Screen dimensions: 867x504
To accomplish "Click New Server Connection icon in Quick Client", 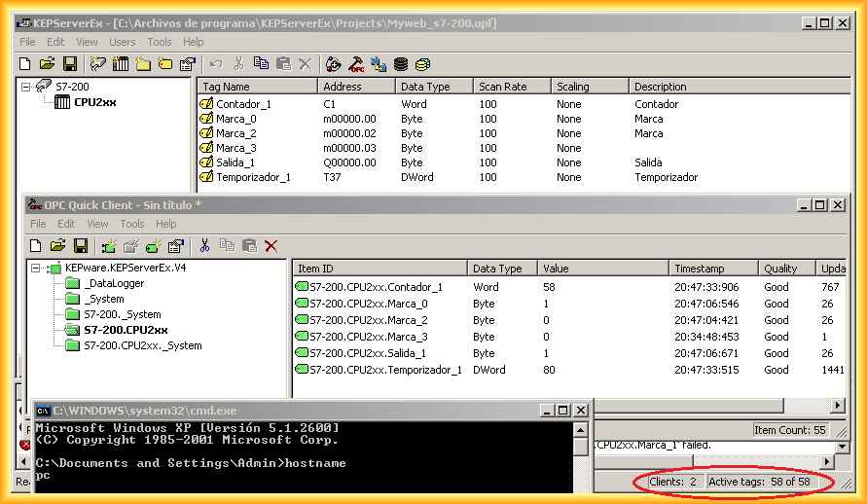I will (108, 246).
